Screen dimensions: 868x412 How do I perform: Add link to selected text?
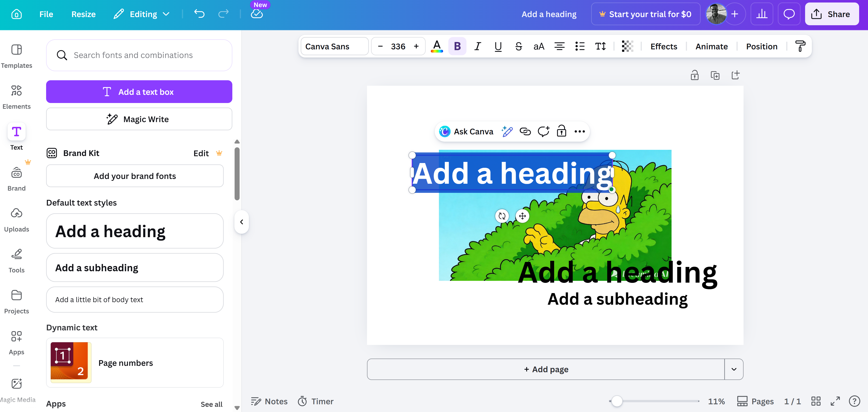click(525, 131)
